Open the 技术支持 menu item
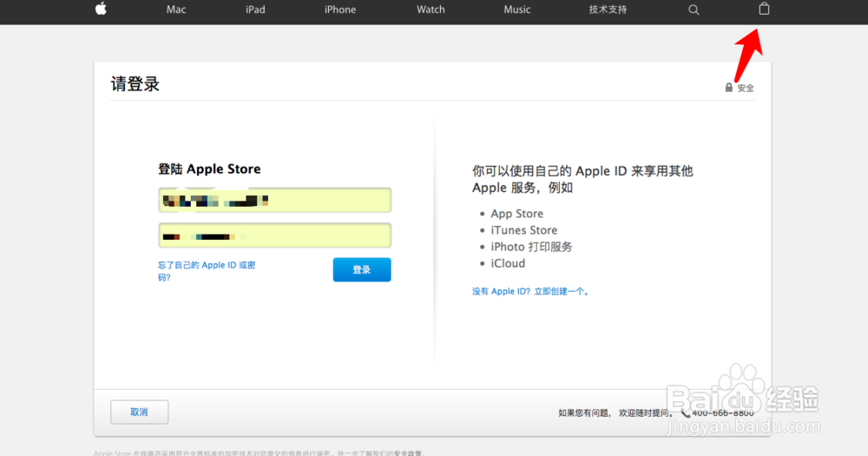 pyautogui.click(x=608, y=10)
